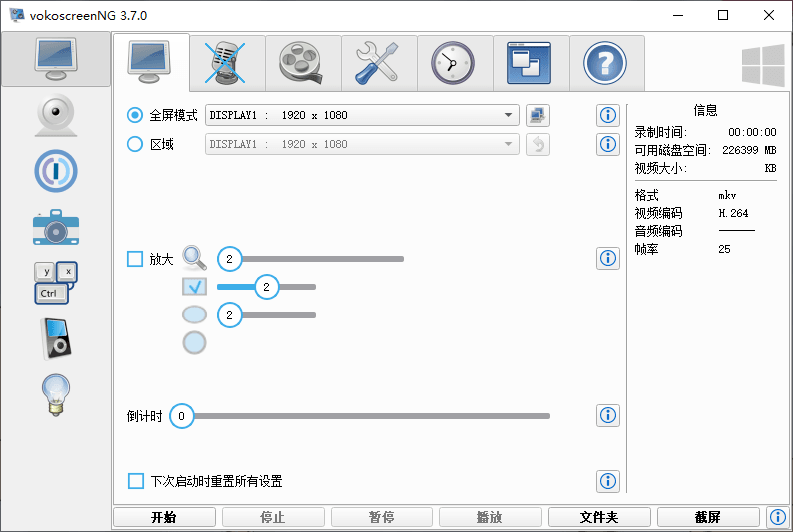Open the webcam section in sidebar
This screenshot has width=793, height=532.
(x=56, y=115)
